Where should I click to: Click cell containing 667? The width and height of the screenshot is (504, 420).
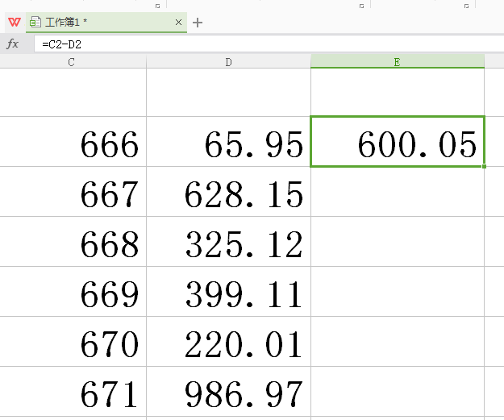(73, 192)
